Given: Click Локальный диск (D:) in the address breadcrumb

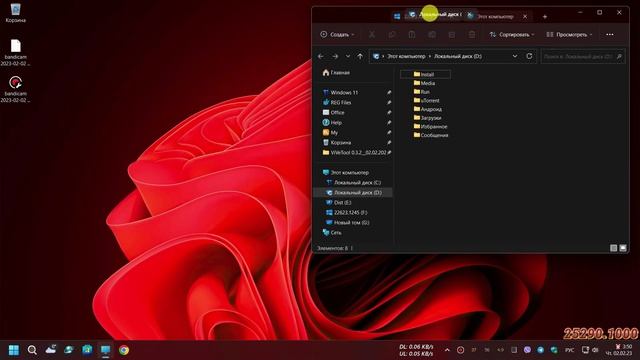Looking at the screenshot, I should [x=458, y=56].
